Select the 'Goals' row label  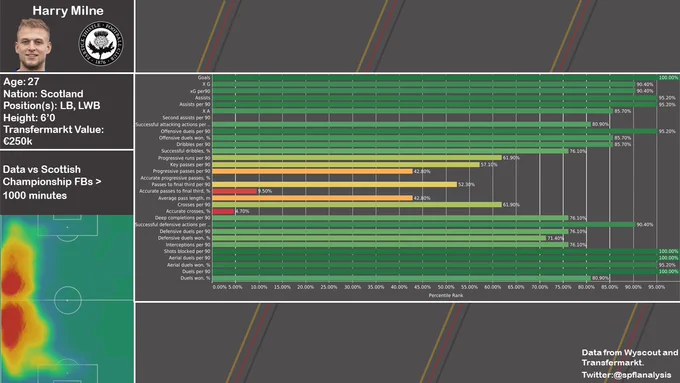pos(204,78)
